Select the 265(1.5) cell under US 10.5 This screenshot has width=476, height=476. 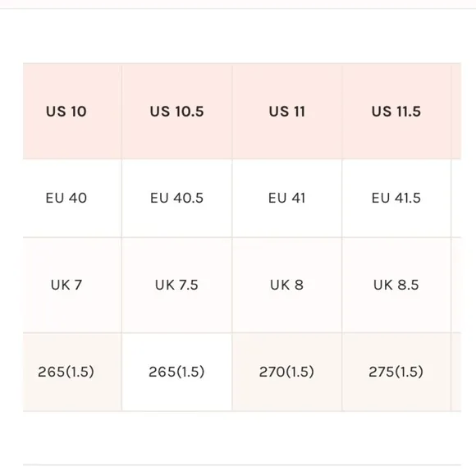pyautogui.click(x=176, y=372)
